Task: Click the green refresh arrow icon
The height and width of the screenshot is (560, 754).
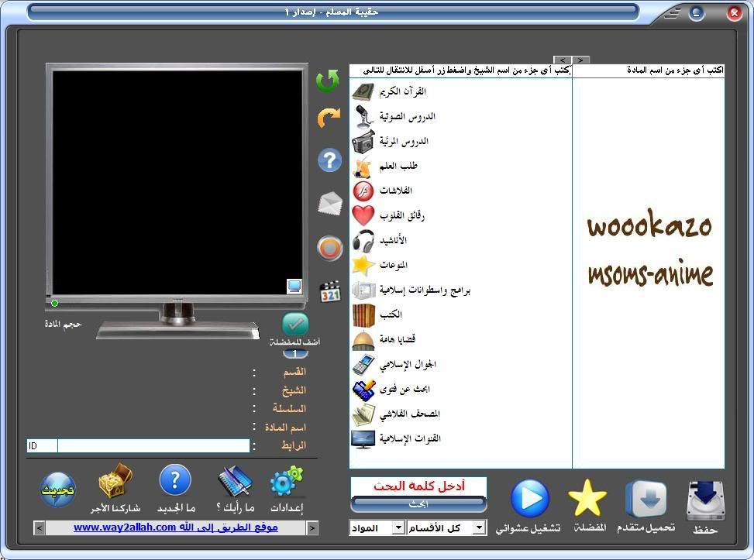Action: [328, 81]
